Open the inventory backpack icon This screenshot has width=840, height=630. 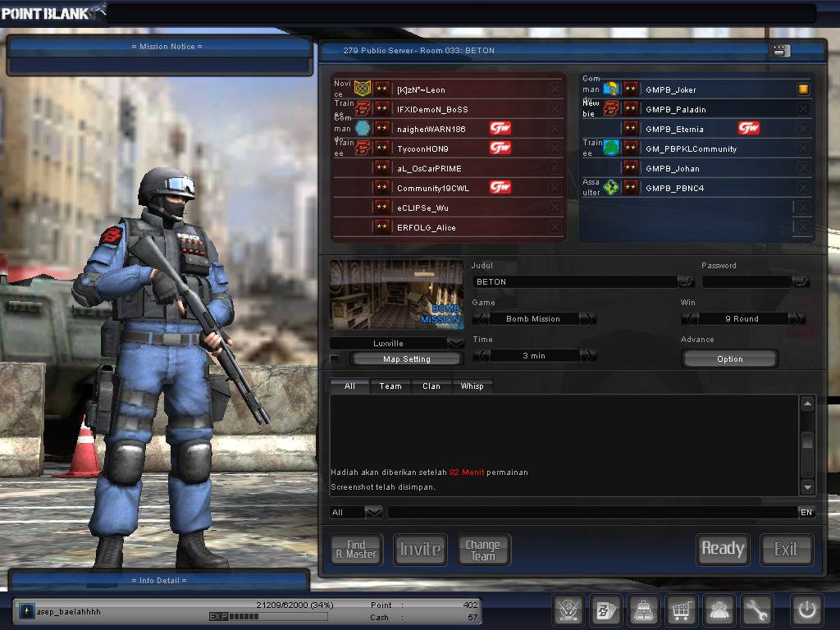643,609
